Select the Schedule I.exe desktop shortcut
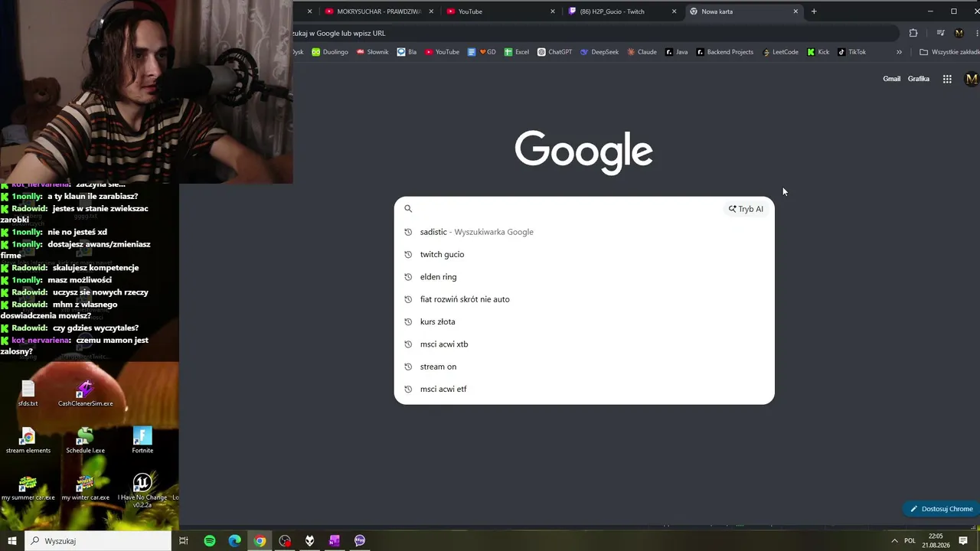Screen dimensions: 980x551 [x=85, y=440]
